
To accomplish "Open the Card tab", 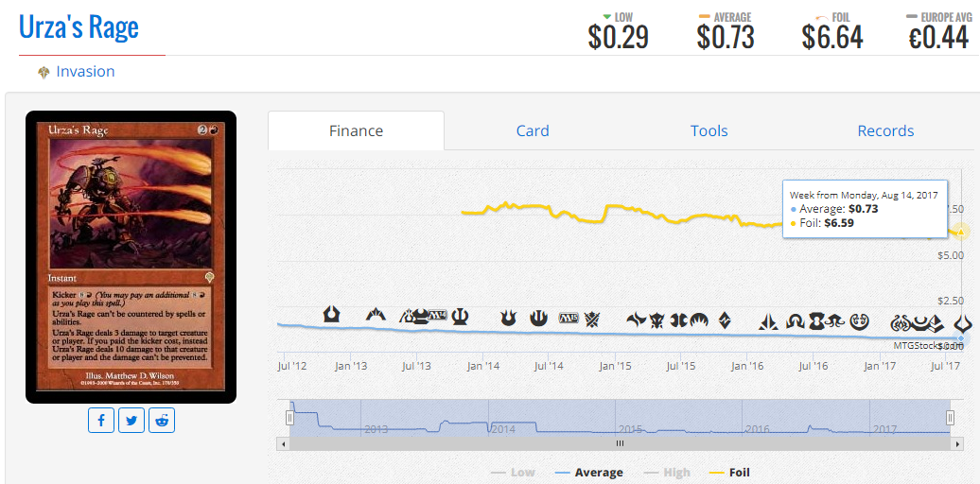I will [x=533, y=130].
